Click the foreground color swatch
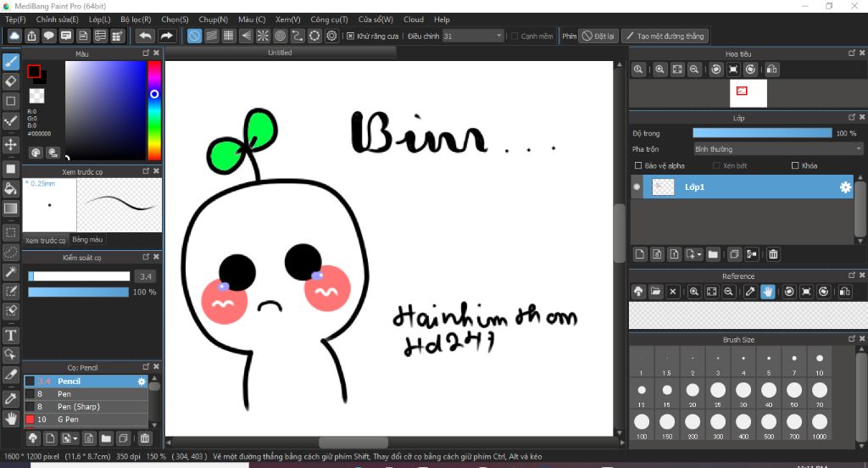Screen dimensions: 868x468 [x=34, y=71]
